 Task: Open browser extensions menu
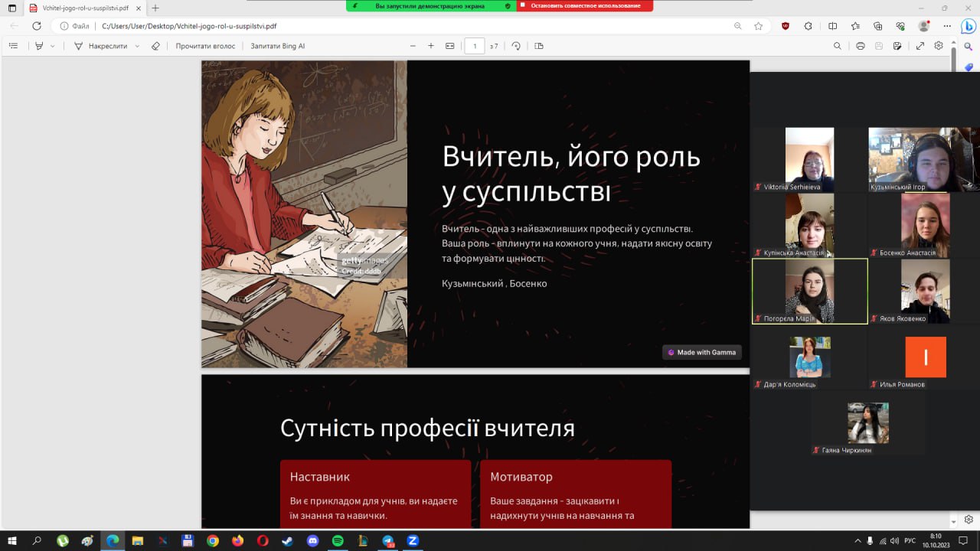tap(808, 26)
